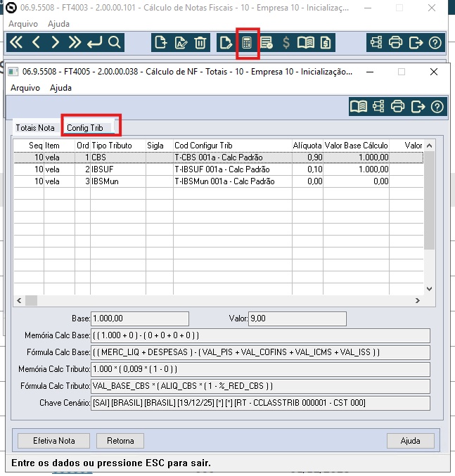This screenshot has width=455, height=476.
Task: Click the document icon next to calculator
Action: pos(226,42)
